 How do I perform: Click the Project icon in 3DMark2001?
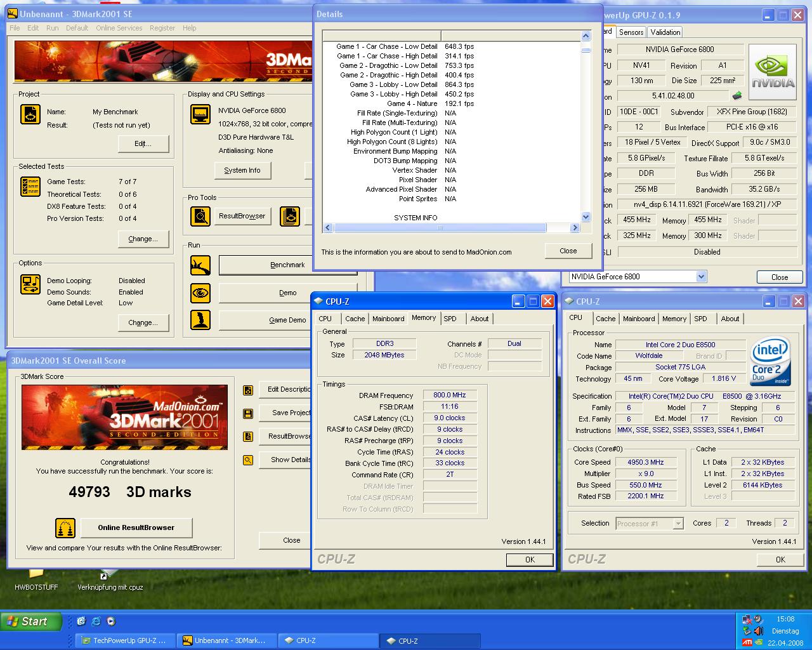[x=30, y=114]
